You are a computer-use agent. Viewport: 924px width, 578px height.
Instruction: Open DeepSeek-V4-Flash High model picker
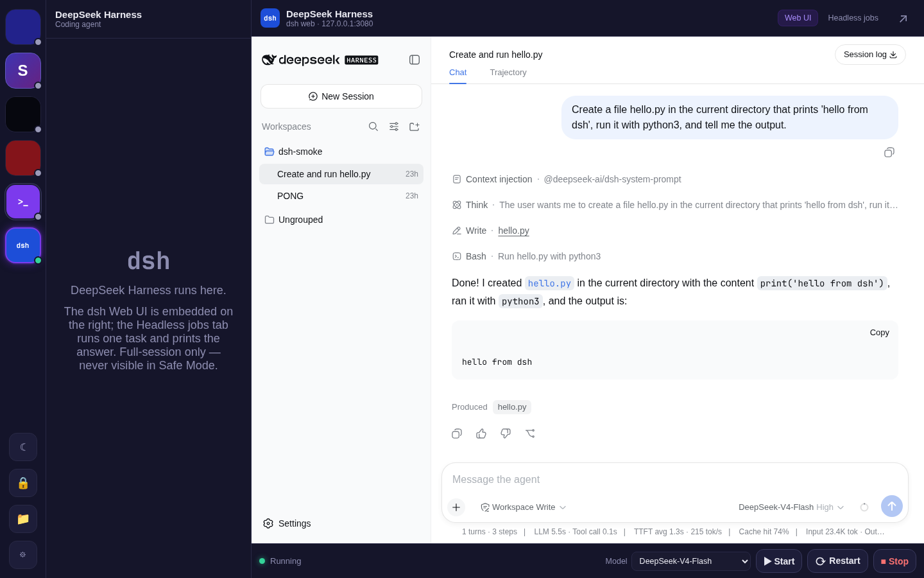[791, 507]
